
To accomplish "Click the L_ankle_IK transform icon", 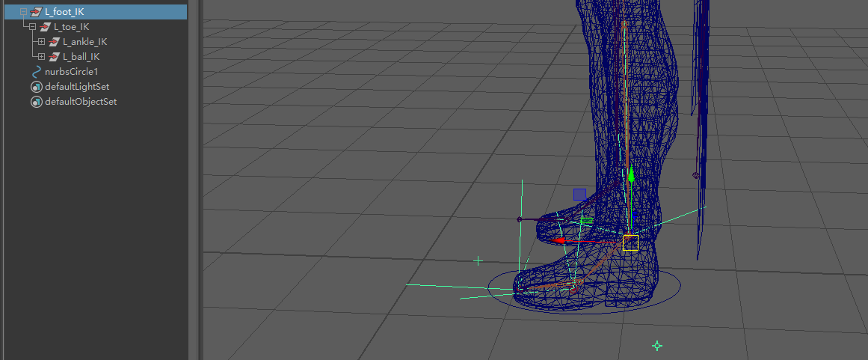I will [x=54, y=42].
